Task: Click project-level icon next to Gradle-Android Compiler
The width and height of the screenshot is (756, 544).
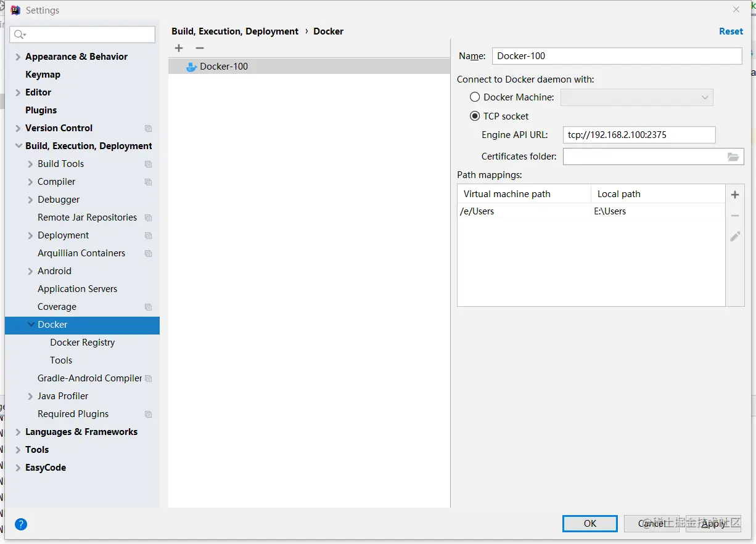Action: tap(148, 378)
